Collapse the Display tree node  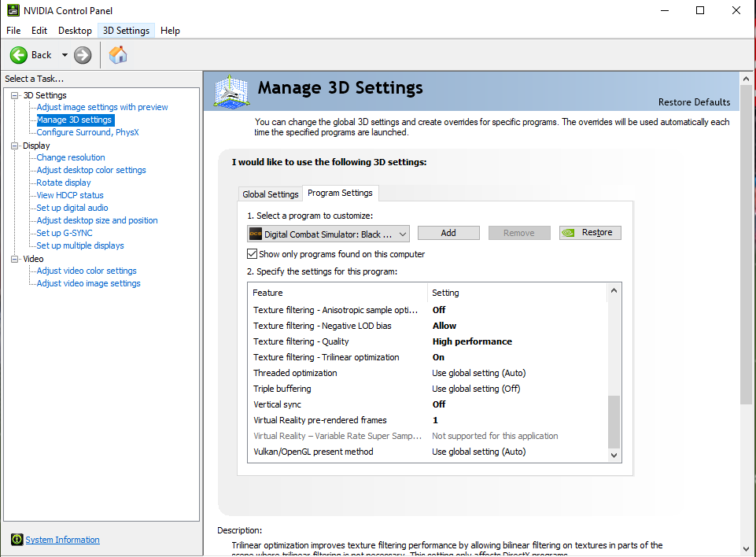(14, 146)
